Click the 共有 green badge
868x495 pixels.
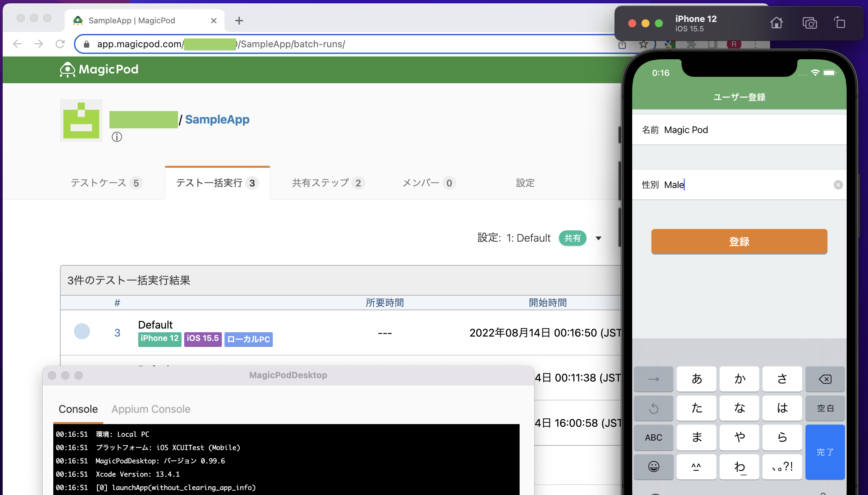(573, 238)
